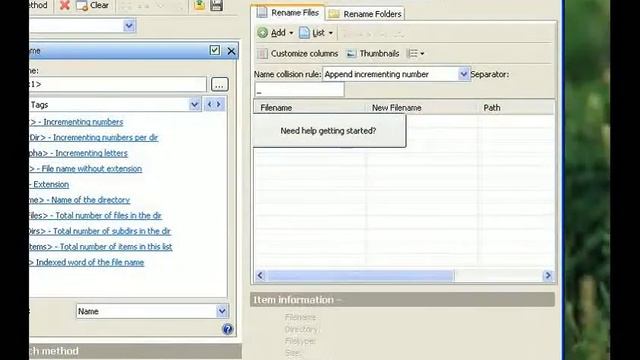This screenshot has width=640, height=360.
Task: Sort by the Path column header
Action: [x=516, y=108]
